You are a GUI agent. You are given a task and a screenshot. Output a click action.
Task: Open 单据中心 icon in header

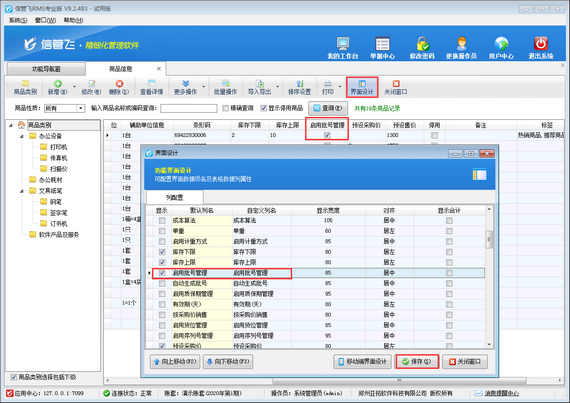(x=382, y=44)
